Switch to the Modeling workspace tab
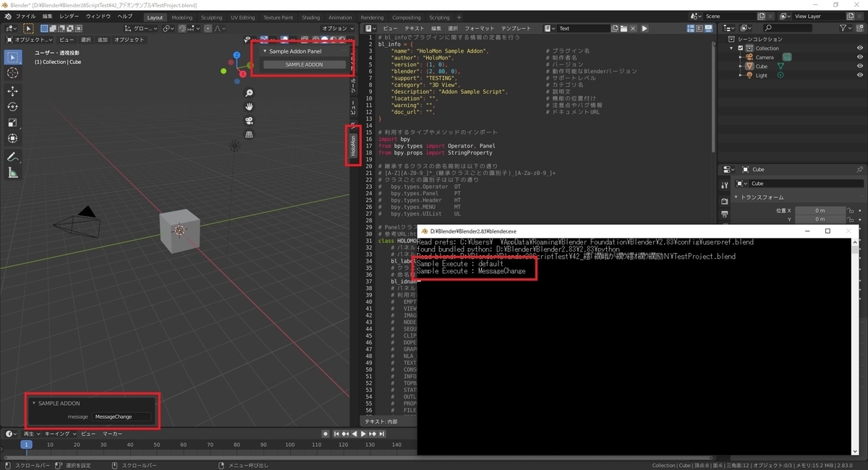 tap(182, 17)
